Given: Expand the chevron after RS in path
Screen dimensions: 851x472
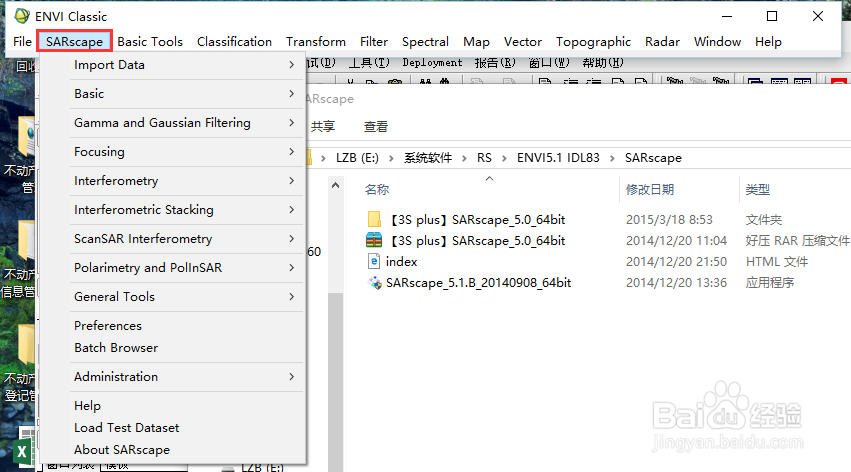Looking at the screenshot, I should (x=504, y=158).
